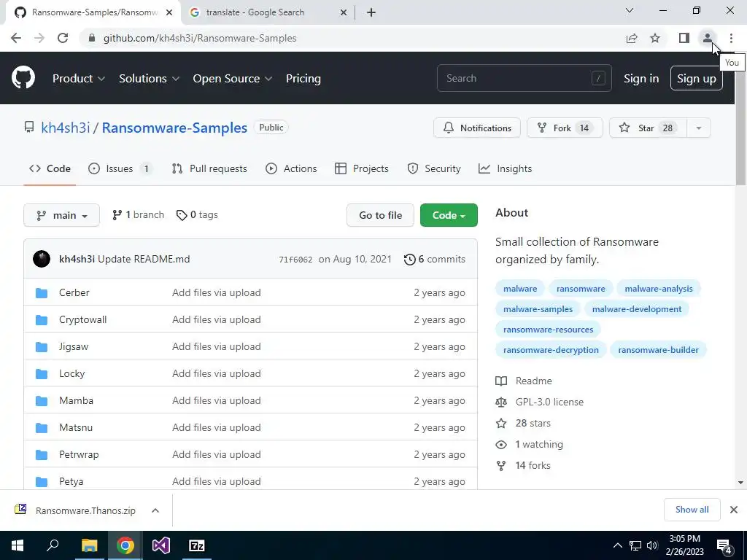Select the Code repository tab
Screen dimensions: 747x560
point(50,168)
